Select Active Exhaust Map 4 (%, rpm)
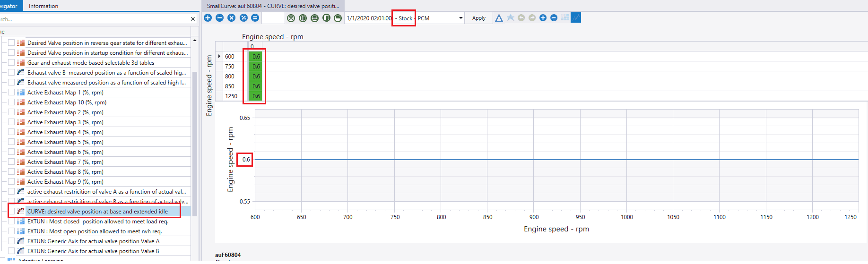Image resolution: width=868 pixels, height=264 pixels. [65, 132]
